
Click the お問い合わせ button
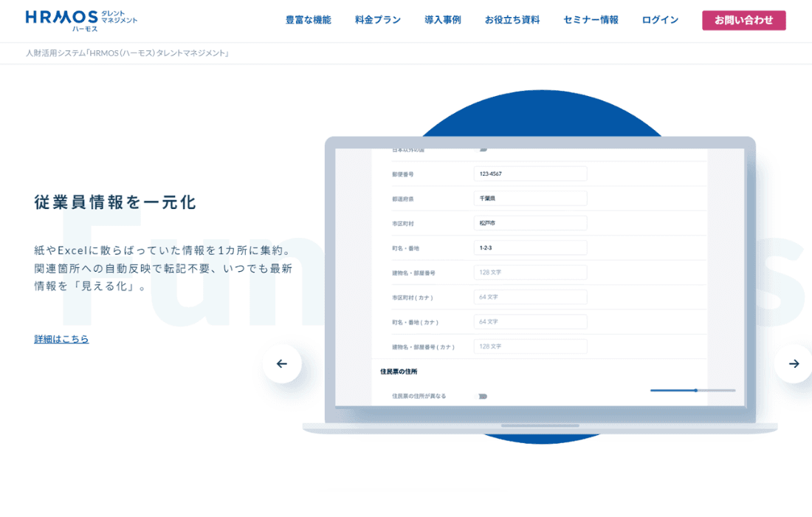[x=743, y=20]
